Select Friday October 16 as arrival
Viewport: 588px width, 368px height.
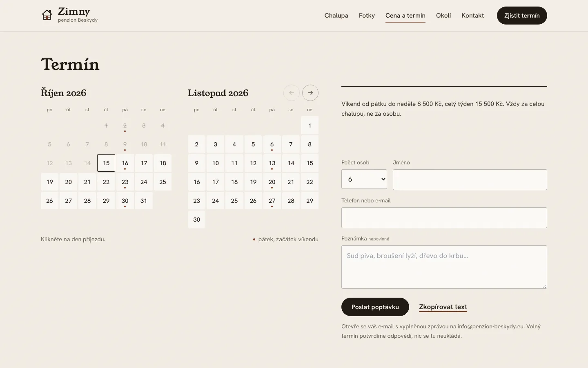(x=125, y=163)
